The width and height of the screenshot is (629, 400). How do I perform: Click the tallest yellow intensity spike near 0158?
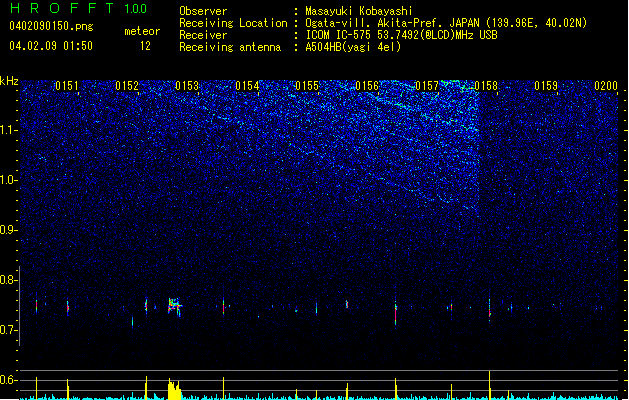(x=489, y=385)
